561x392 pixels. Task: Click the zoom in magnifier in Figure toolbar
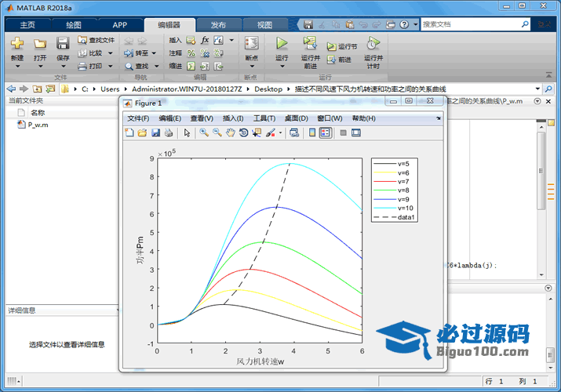204,133
